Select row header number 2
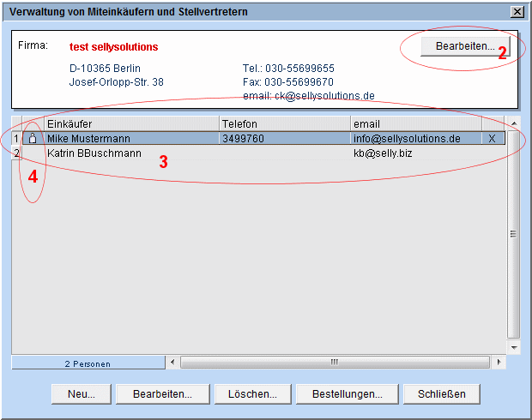The height and width of the screenshot is (420, 532). point(16,153)
